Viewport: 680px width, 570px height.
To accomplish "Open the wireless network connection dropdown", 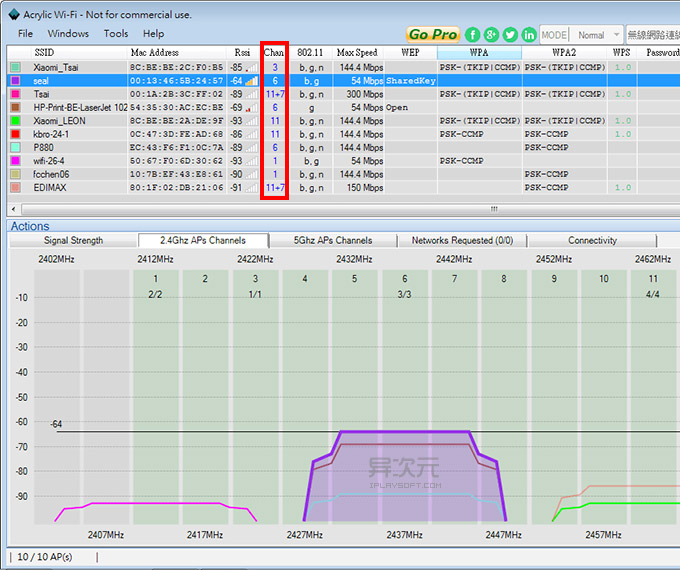I will coord(653,35).
